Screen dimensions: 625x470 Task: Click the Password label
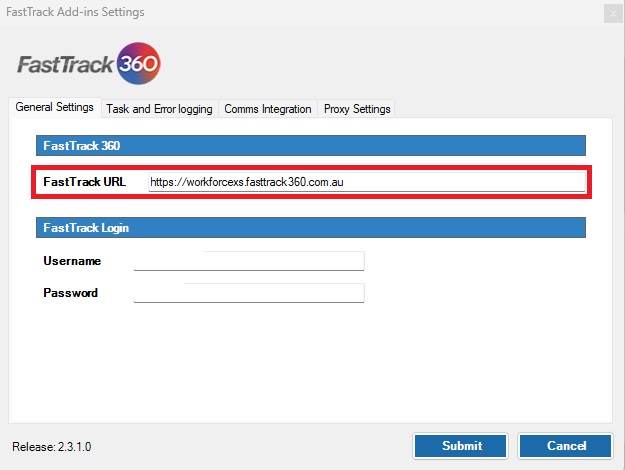(71, 293)
